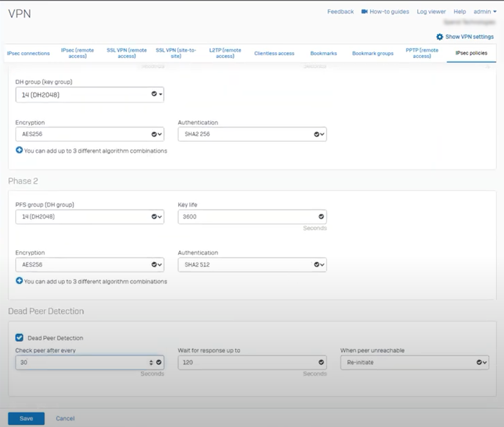Open the Phase 2 Encryption AES256 dropdown
Image resolution: width=504 pixels, height=427 pixels.
[x=90, y=264]
